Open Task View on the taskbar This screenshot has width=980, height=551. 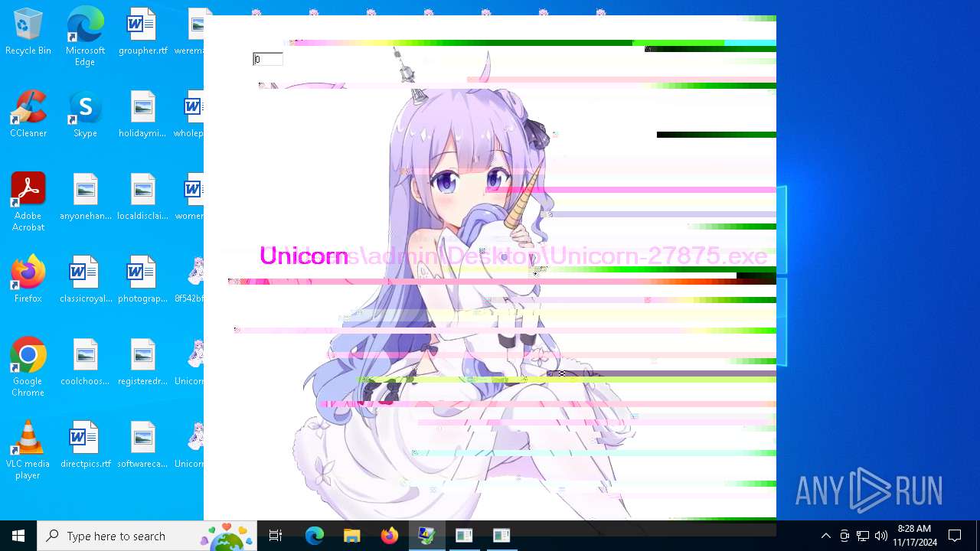coord(276,536)
